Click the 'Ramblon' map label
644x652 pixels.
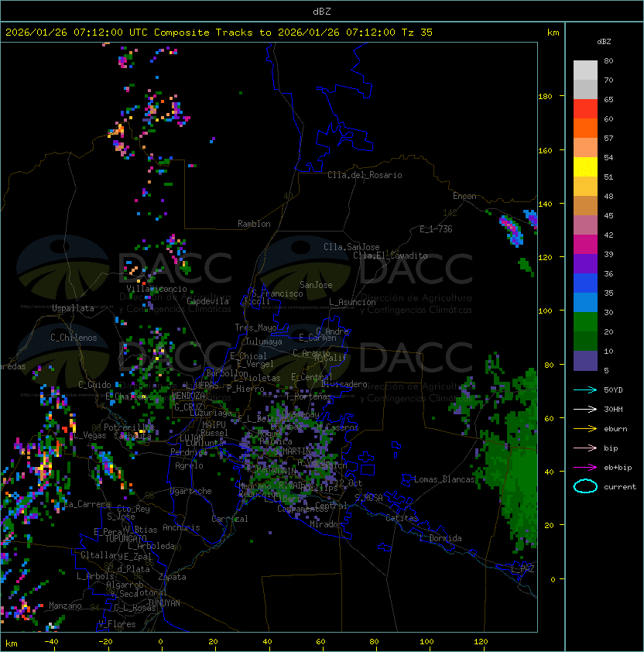254,224
